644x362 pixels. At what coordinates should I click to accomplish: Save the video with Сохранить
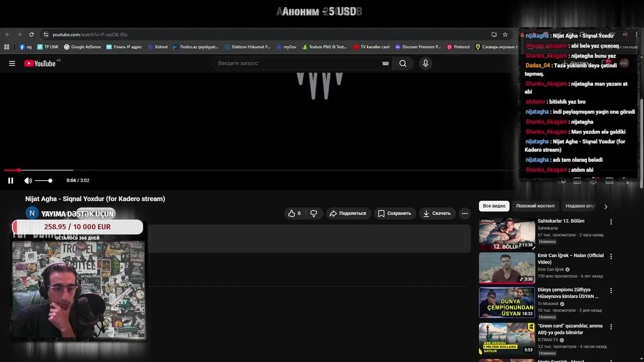pos(394,213)
